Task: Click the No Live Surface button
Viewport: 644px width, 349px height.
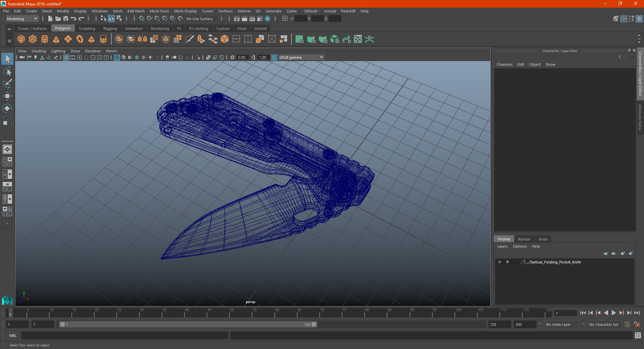Action: pos(200,19)
